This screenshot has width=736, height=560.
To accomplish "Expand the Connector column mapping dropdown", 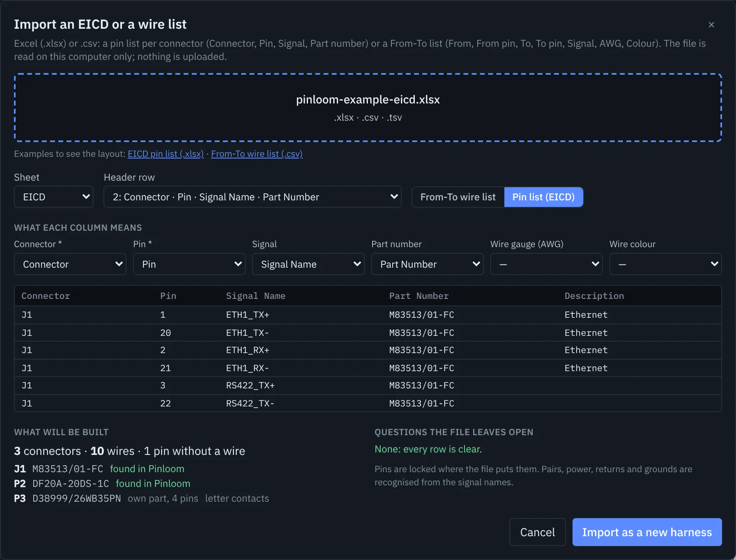I will click(x=70, y=264).
